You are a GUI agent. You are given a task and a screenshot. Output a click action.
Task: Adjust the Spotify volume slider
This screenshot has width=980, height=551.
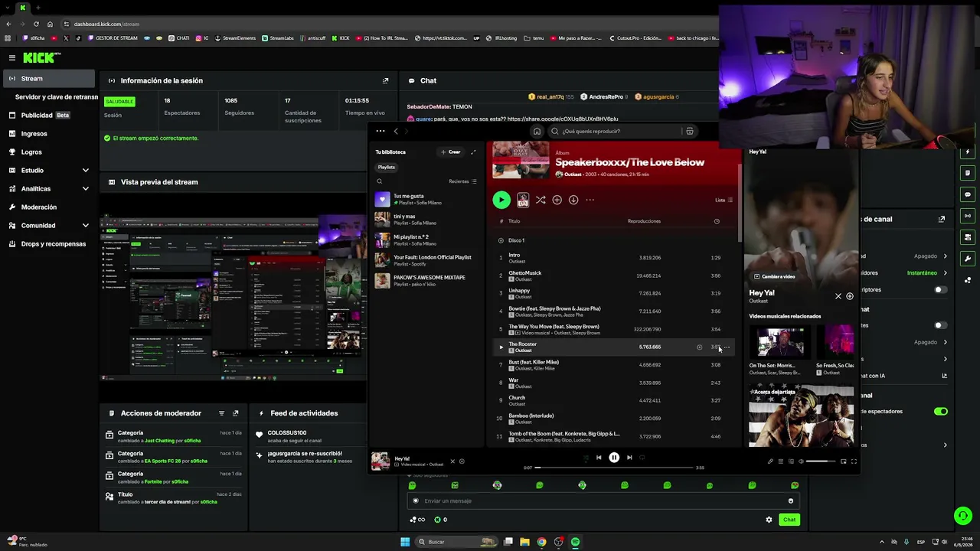pyautogui.click(x=822, y=461)
